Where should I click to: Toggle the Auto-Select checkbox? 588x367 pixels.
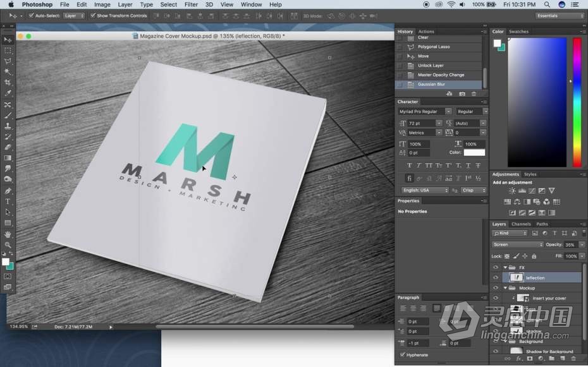pyautogui.click(x=32, y=16)
